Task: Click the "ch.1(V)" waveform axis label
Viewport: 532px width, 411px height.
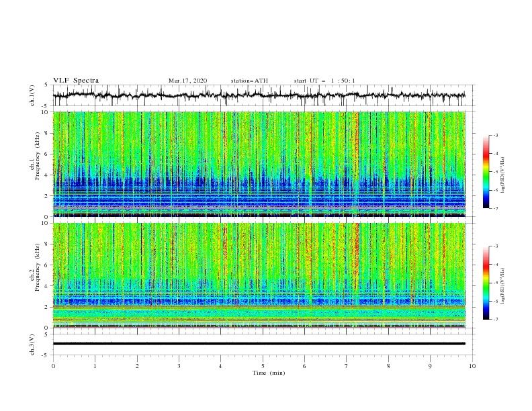Action: [32, 95]
